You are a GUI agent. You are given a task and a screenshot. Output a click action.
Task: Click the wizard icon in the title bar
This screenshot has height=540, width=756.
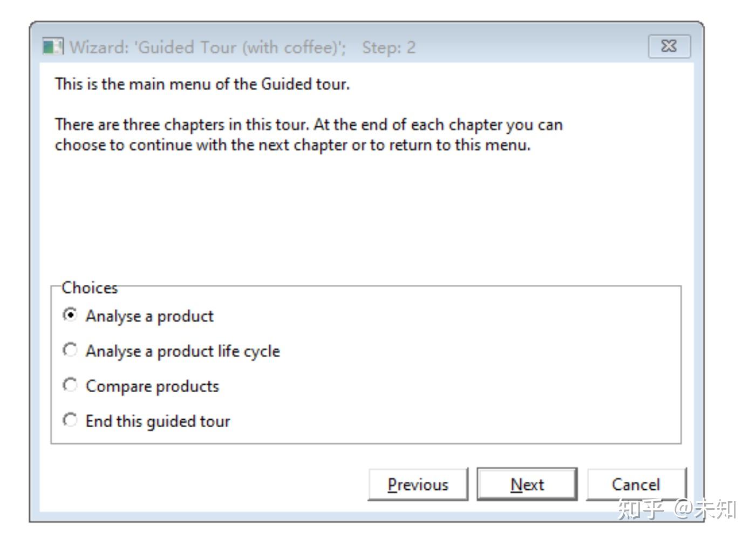click(x=52, y=47)
